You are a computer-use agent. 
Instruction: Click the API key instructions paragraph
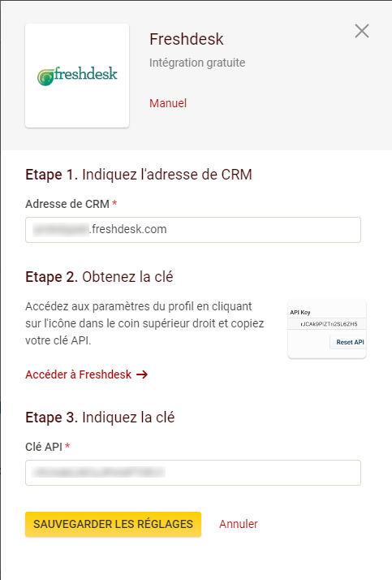[144, 323]
